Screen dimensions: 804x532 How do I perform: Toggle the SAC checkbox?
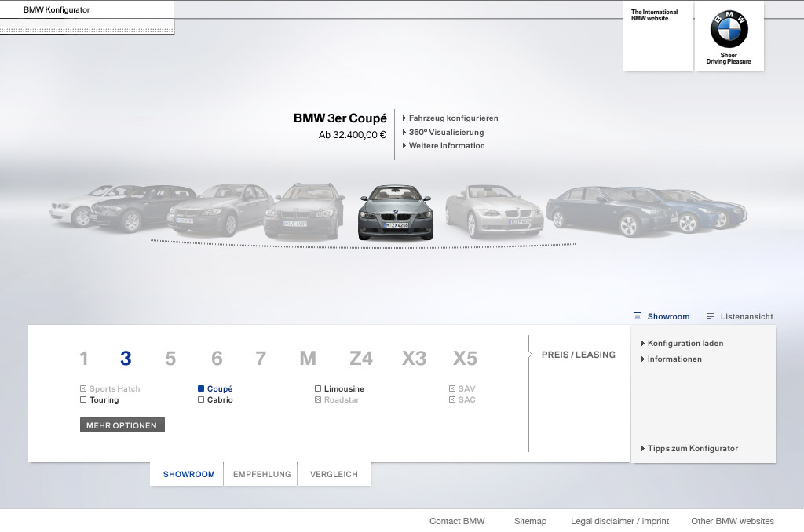pos(452,399)
